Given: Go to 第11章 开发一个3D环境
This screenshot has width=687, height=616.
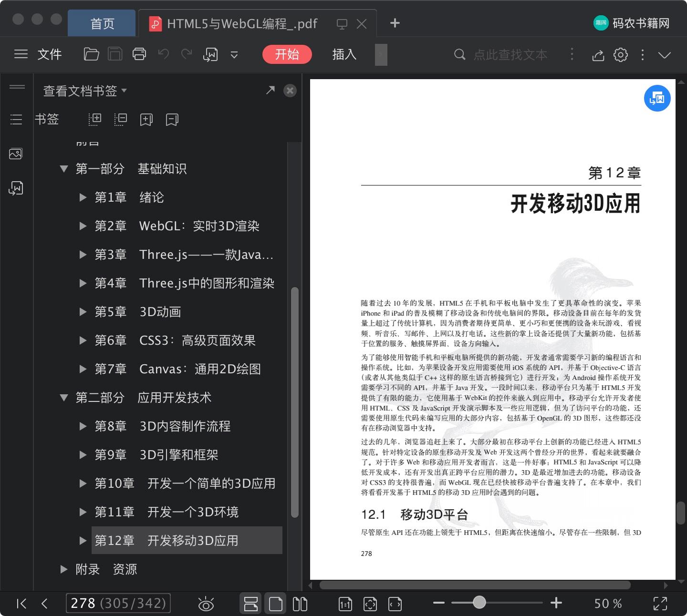Looking at the screenshot, I should 167,512.
